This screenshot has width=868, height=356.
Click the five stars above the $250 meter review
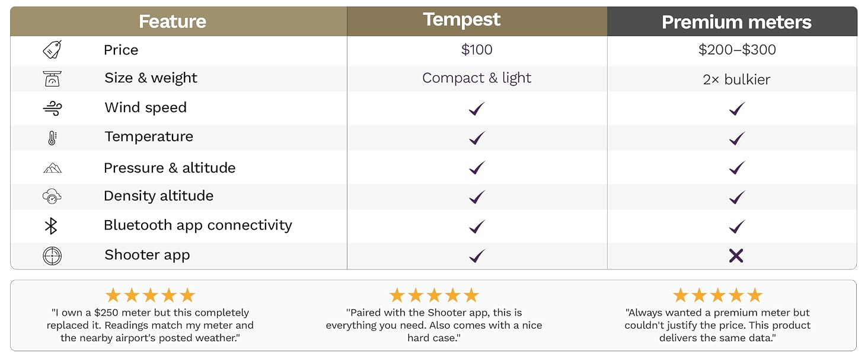[x=150, y=295]
